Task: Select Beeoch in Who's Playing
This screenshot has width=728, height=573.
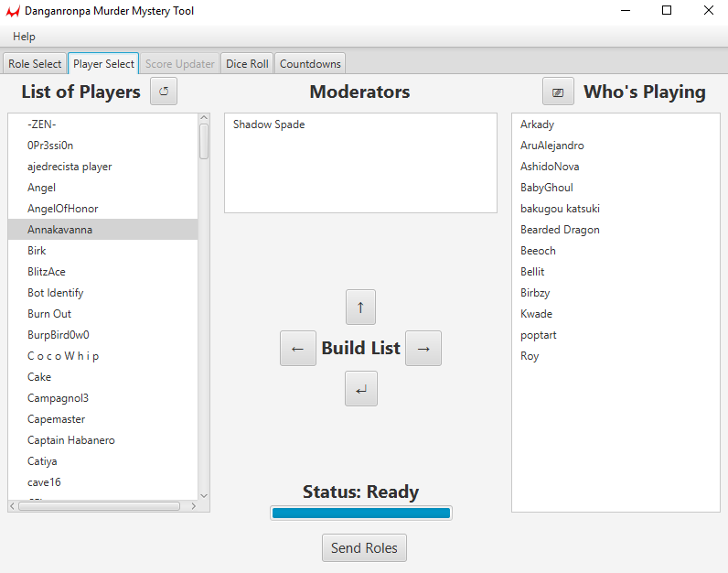Action: (616, 251)
